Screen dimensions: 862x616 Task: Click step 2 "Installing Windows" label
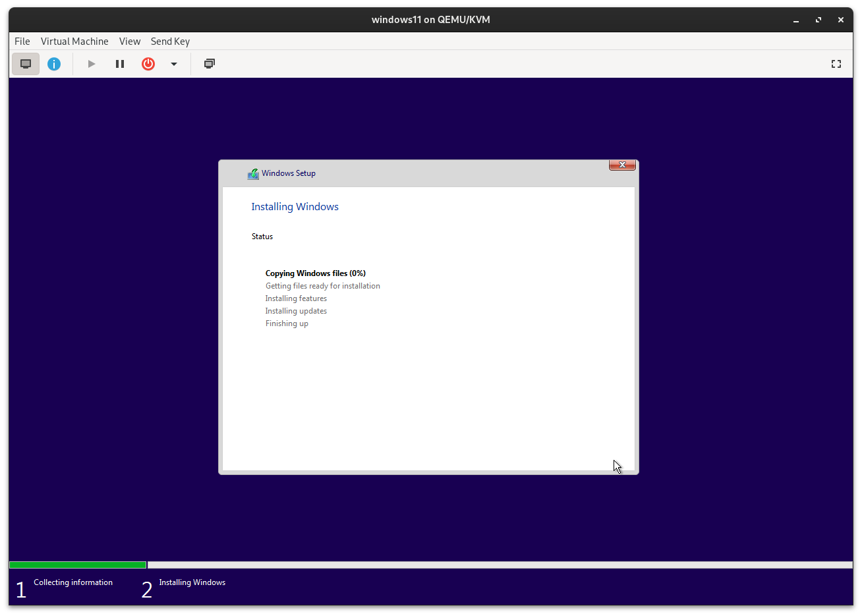pos(192,582)
